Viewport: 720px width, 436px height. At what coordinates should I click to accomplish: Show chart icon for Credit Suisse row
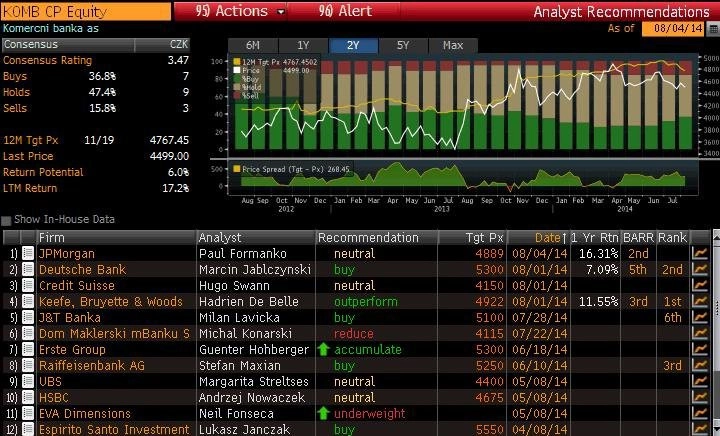pyautogui.click(x=700, y=285)
